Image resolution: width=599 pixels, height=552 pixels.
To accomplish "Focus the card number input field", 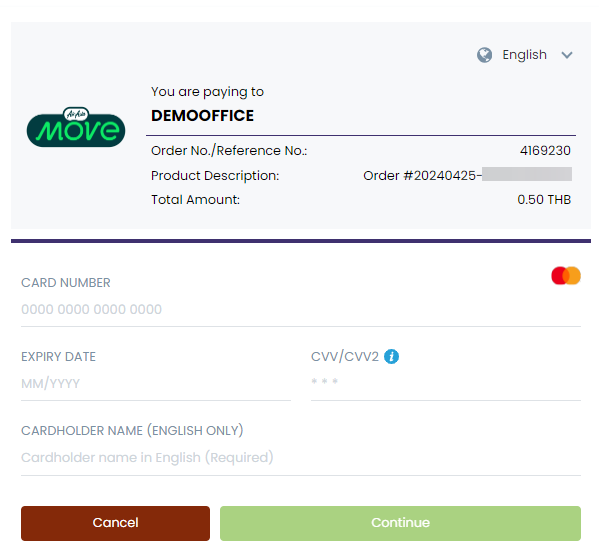I will [x=301, y=309].
